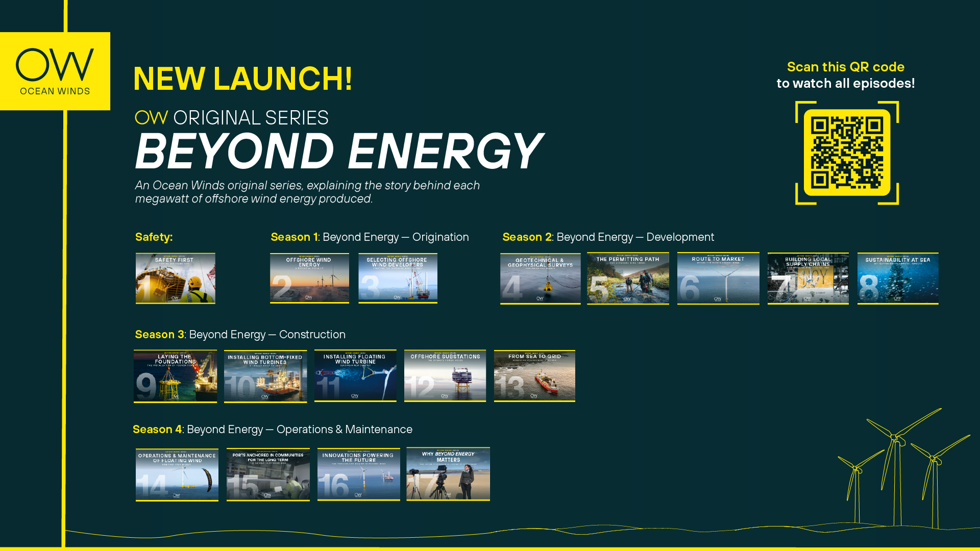
Task: Open Ports Anchored in Communities episode
Action: (x=268, y=474)
